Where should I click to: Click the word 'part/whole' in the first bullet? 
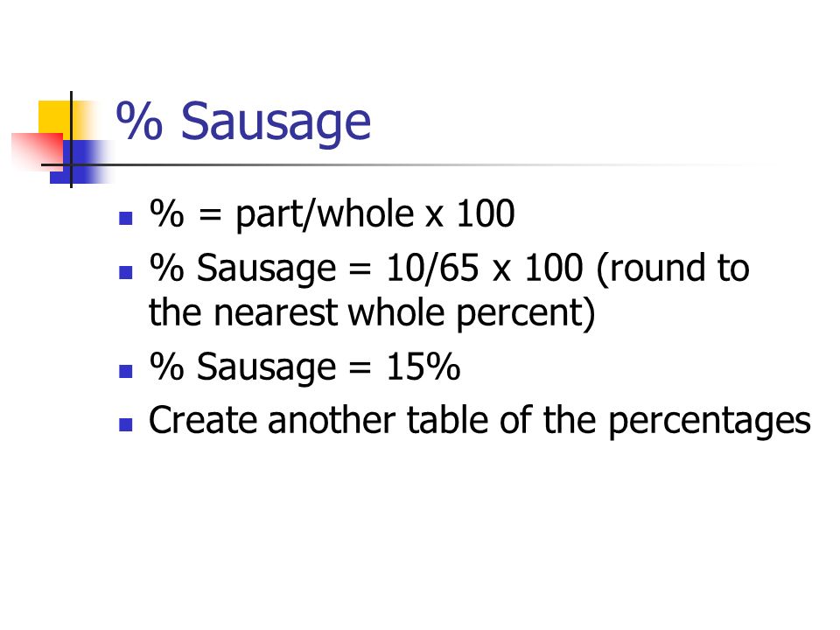point(325,215)
